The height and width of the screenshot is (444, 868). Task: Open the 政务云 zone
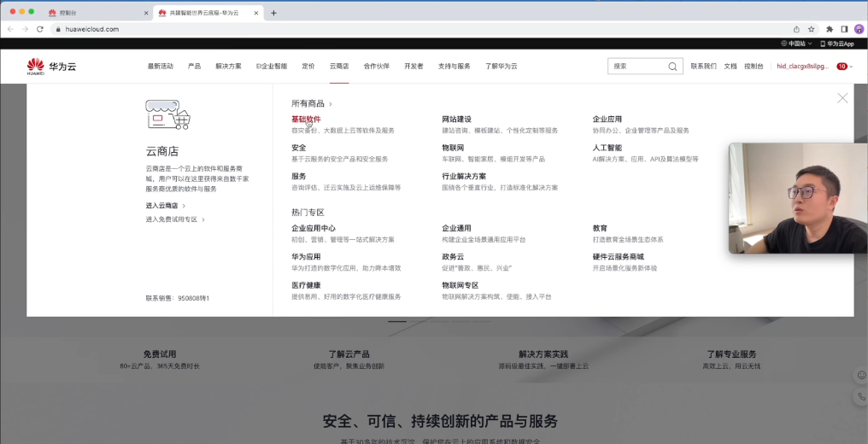point(453,257)
